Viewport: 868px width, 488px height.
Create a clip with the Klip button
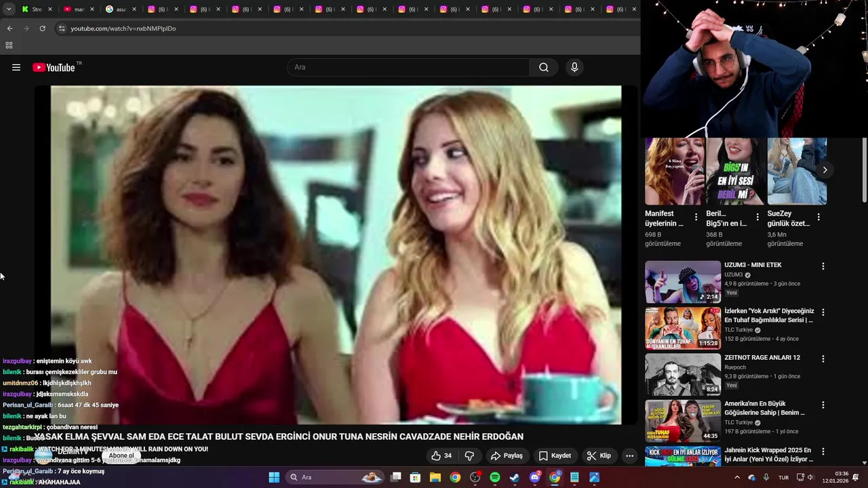pos(599,455)
